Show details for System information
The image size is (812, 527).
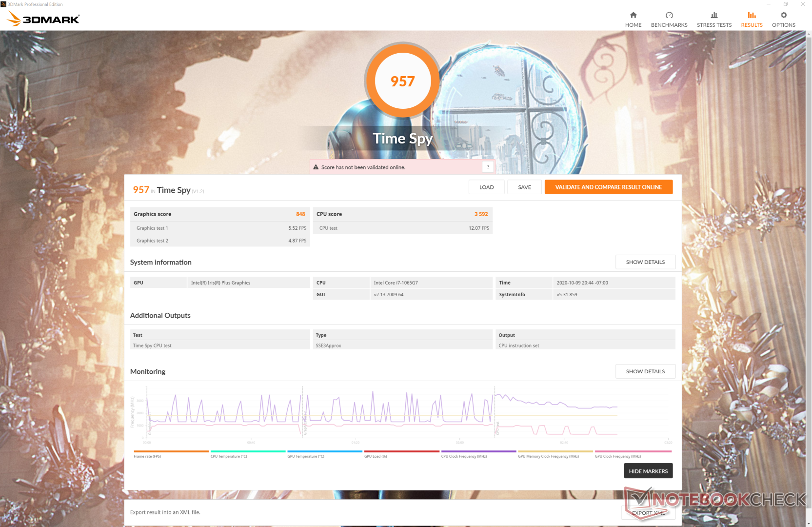tap(645, 262)
